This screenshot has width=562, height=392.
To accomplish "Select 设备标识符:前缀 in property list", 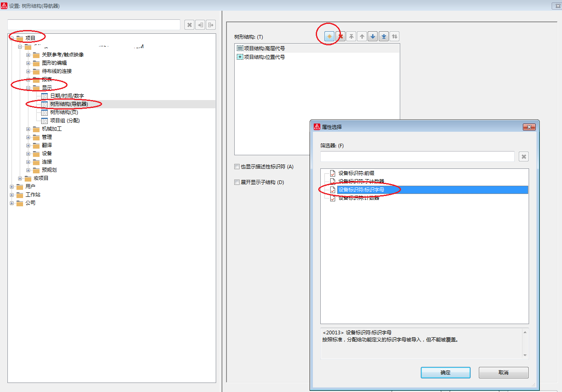I will coord(356,173).
